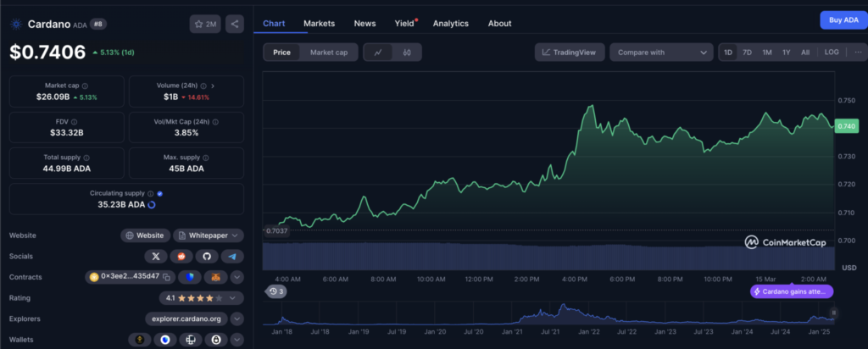Open Cardano's X (Twitter) social link
The image size is (868, 349).
coord(156,256)
